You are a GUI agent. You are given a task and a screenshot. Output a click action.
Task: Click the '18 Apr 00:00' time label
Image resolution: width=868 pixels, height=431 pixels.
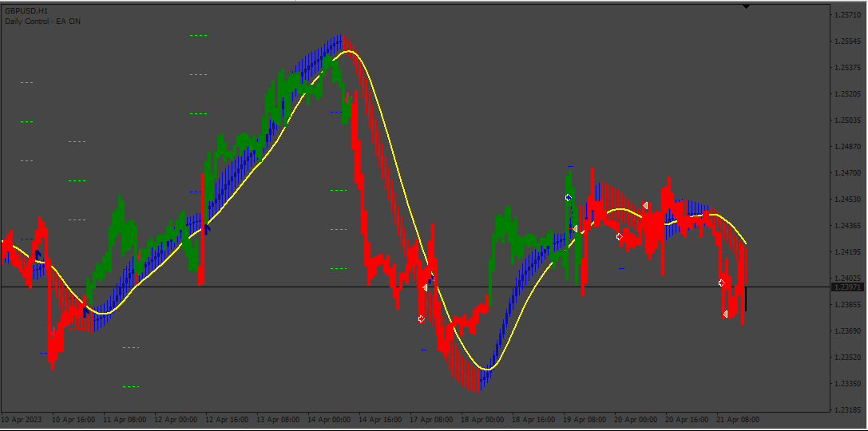[484, 420]
